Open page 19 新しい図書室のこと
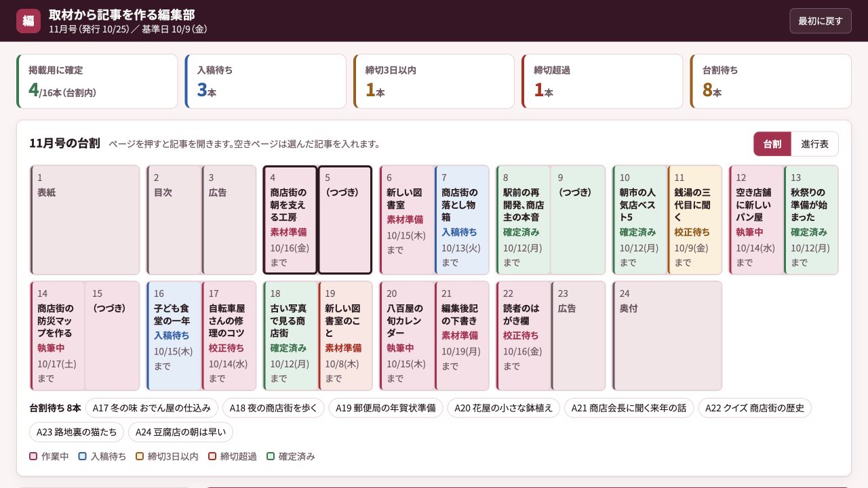This screenshot has width=868, height=488. [x=345, y=336]
